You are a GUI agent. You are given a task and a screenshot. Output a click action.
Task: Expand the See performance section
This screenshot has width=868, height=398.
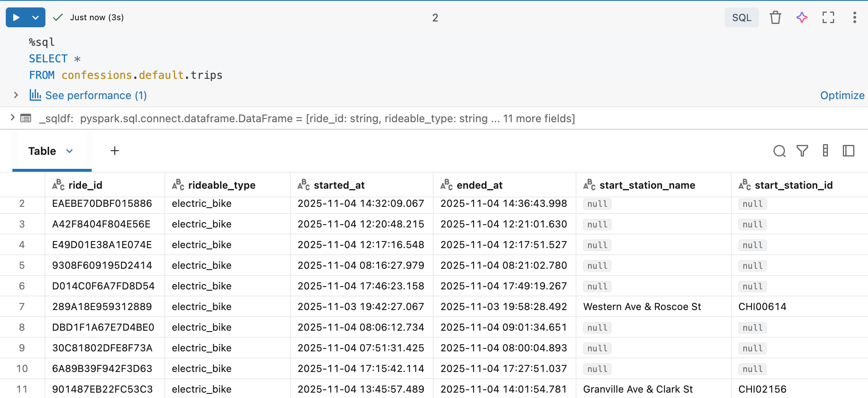coord(16,95)
